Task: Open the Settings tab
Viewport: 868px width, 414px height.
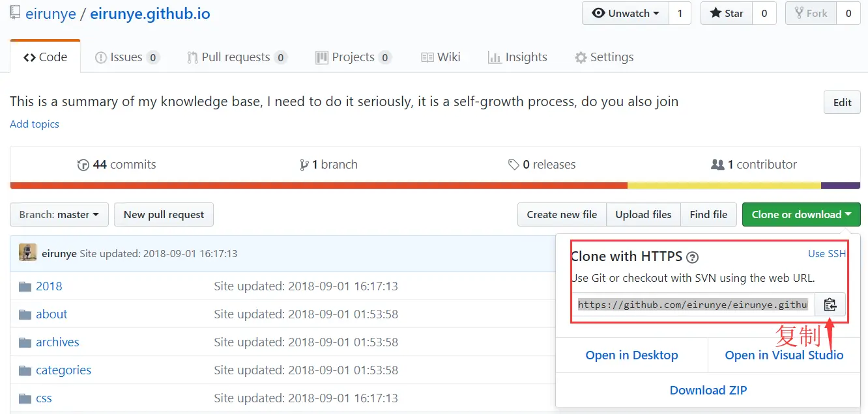Action: (604, 57)
